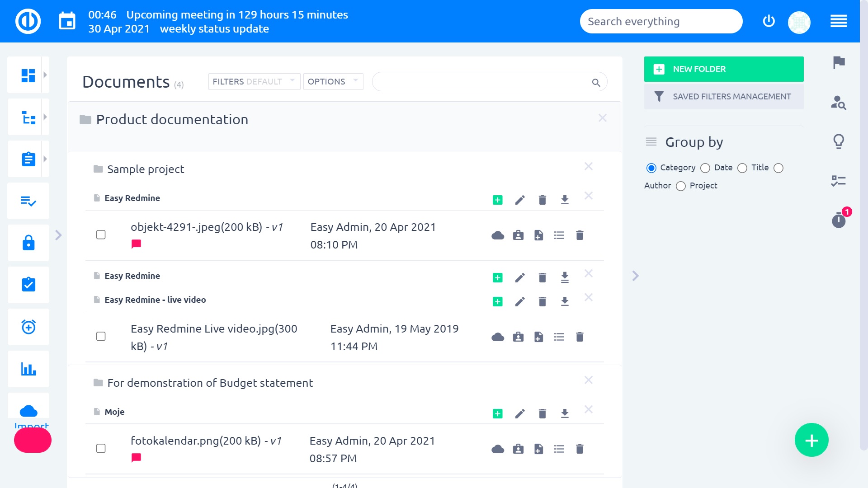Collapse the Product documentation folder
This screenshot has height=488, width=868.
coord(603,118)
